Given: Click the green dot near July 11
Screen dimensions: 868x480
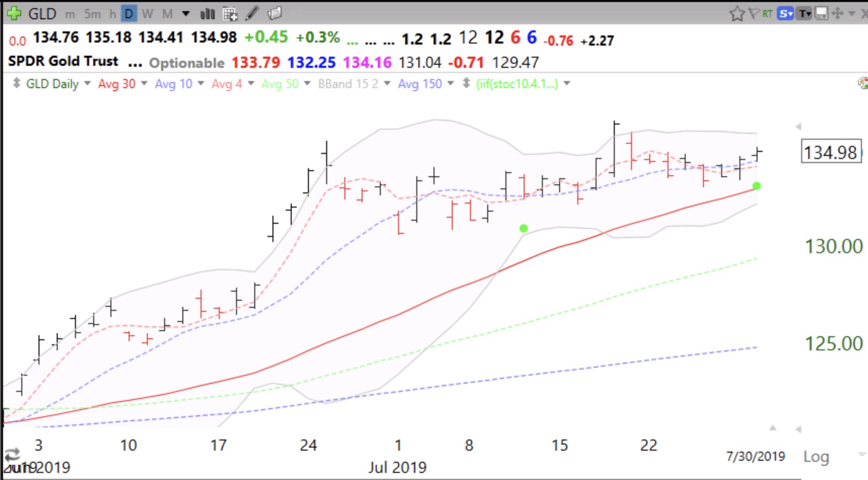Looking at the screenshot, I should click(x=524, y=228).
